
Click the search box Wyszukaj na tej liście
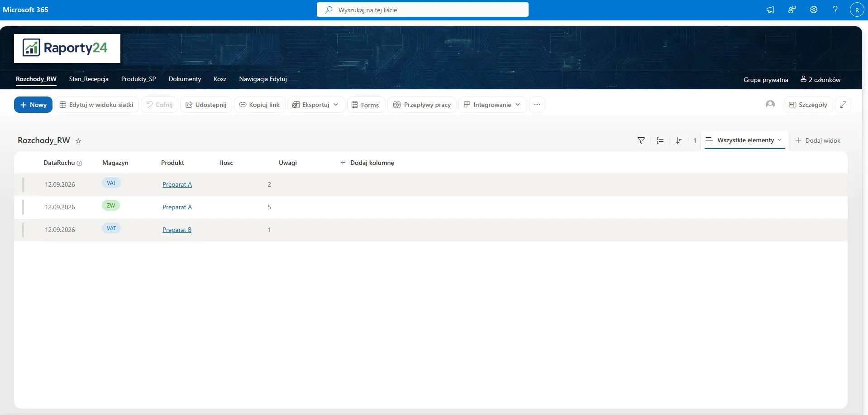[423, 10]
